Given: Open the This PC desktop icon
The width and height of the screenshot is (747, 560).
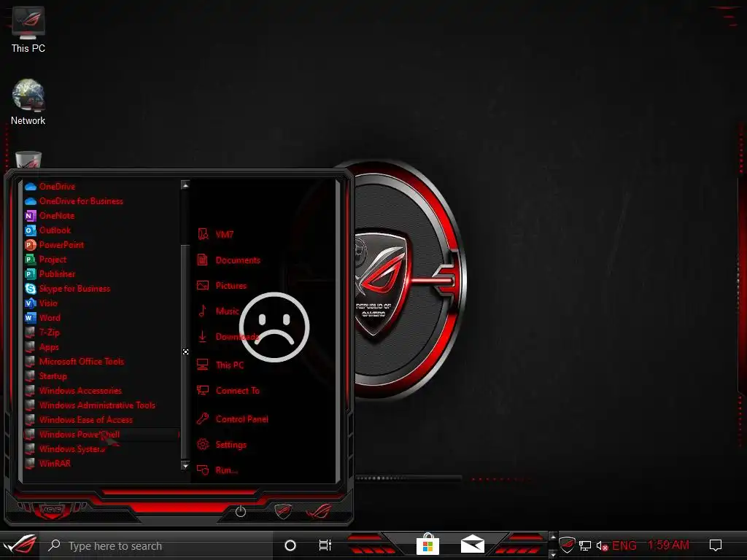Looking at the screenshot, I should [28, 29].
